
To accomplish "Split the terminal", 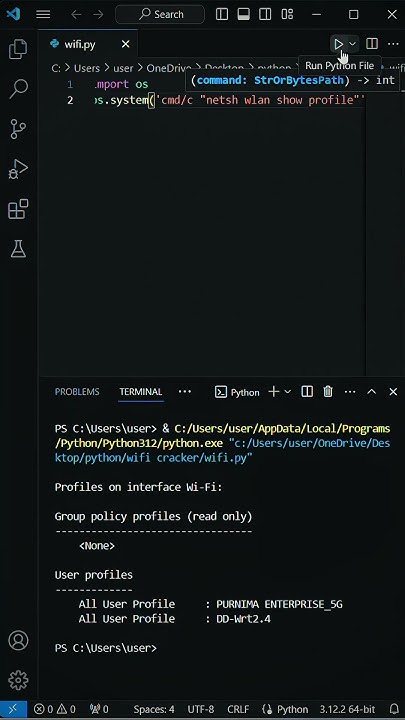I will pos(307,392).
